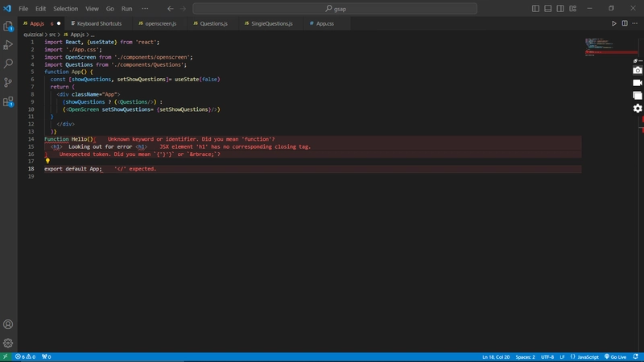
Task: Open the Go menu
Action: [x=109, y=9]
